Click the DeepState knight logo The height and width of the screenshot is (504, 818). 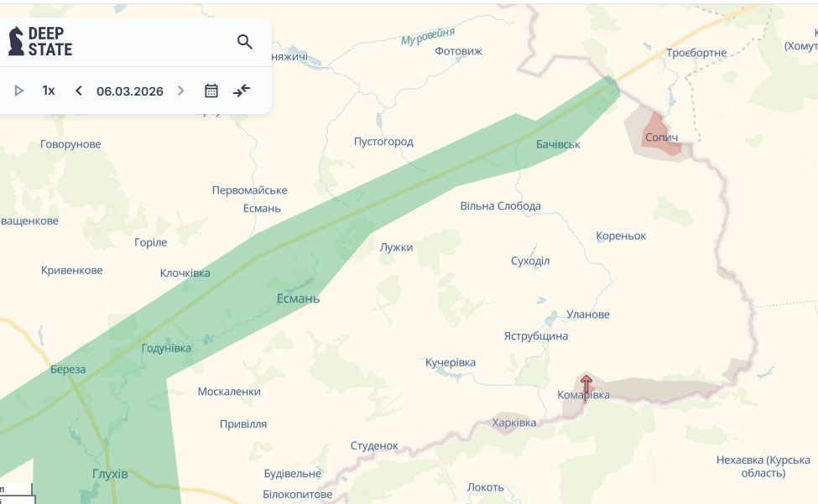tap(16, 41)
